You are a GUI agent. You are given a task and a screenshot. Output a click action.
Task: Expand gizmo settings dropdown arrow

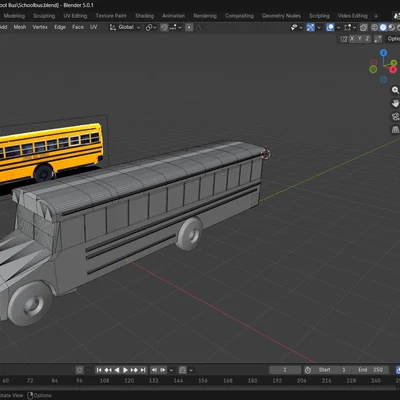tap(319, 27)
